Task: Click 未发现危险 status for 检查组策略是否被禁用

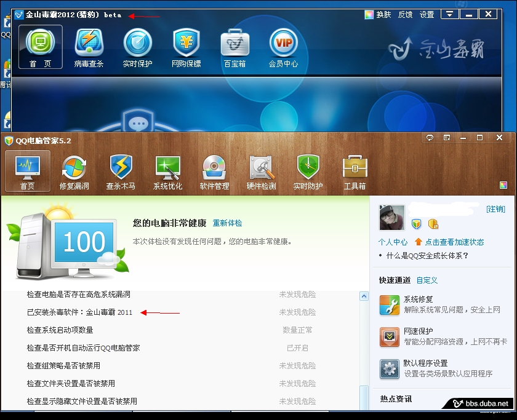Action: point(297,365)
